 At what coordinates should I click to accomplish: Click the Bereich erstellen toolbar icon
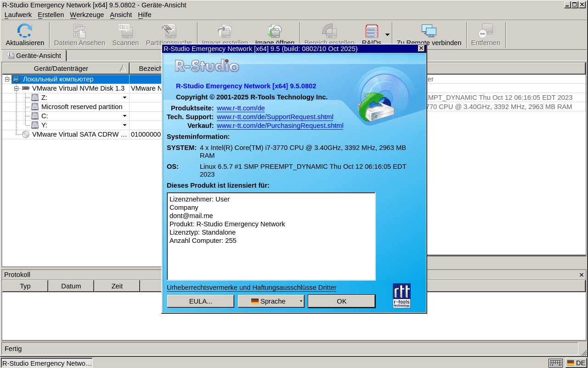click(x=329, y=31)
